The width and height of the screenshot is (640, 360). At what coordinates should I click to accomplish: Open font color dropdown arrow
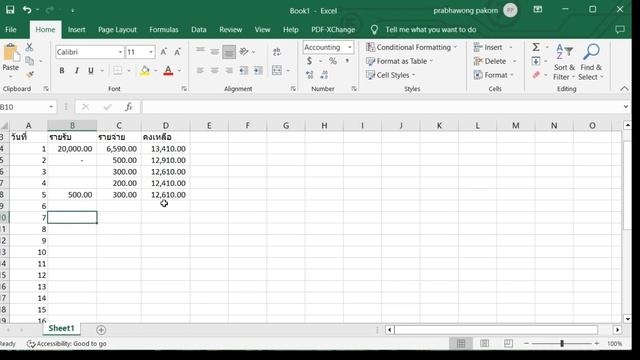[179, 71]
